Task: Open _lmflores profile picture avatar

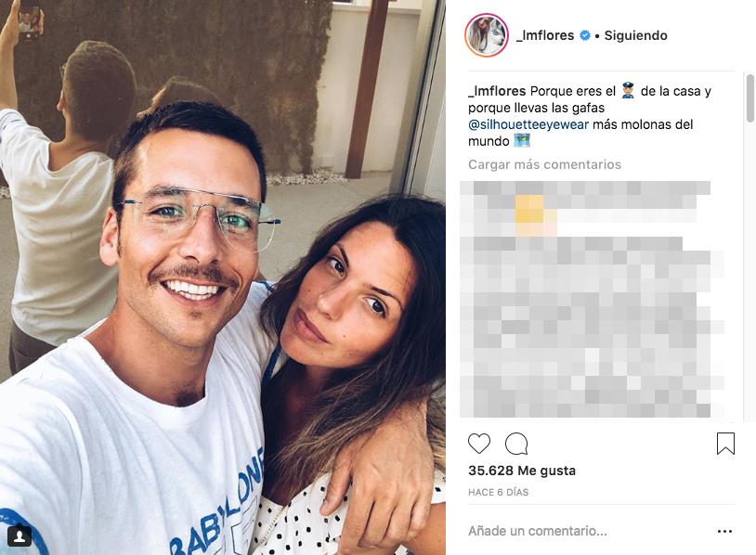Action: tap(487, 35)
